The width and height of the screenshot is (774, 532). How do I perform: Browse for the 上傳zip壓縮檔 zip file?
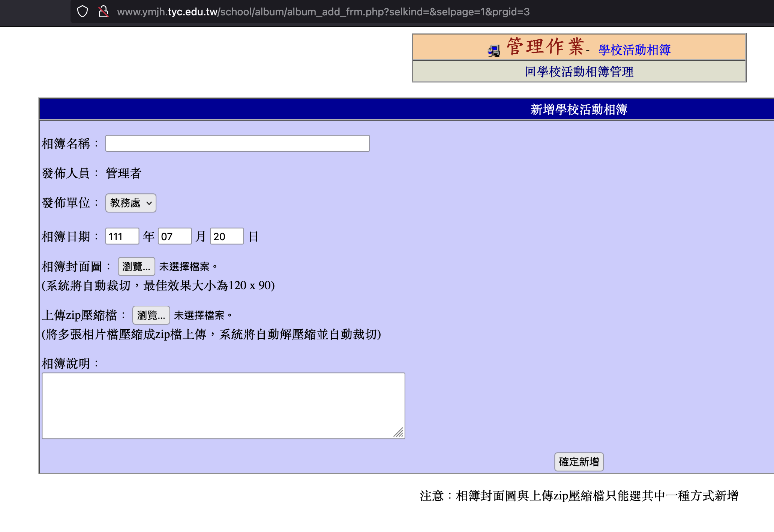[151, 315]
